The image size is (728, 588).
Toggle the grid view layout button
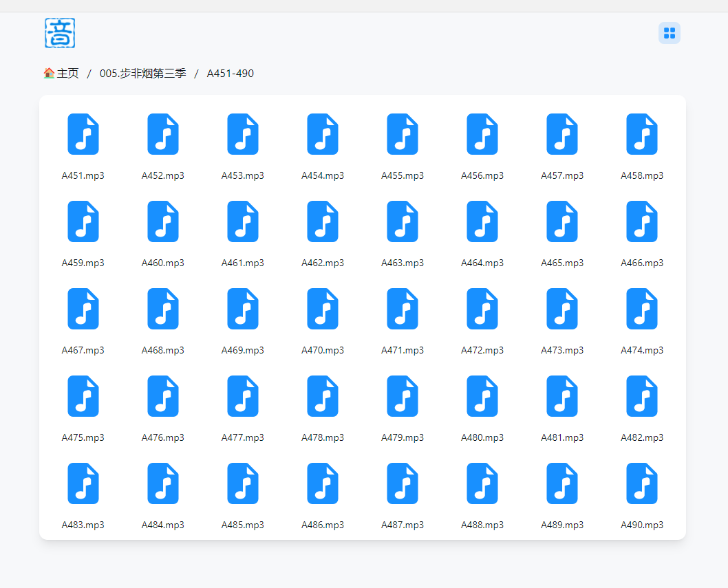click(x=669, y=33)
